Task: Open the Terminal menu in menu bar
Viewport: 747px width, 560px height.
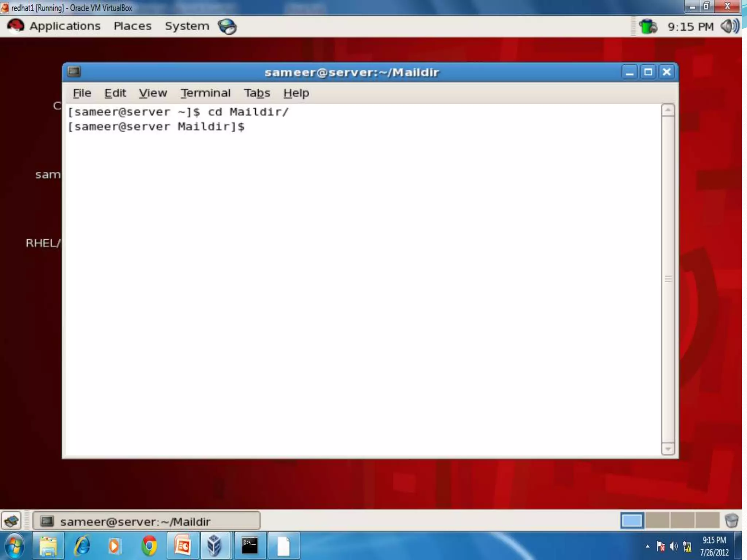Action: 206,93
